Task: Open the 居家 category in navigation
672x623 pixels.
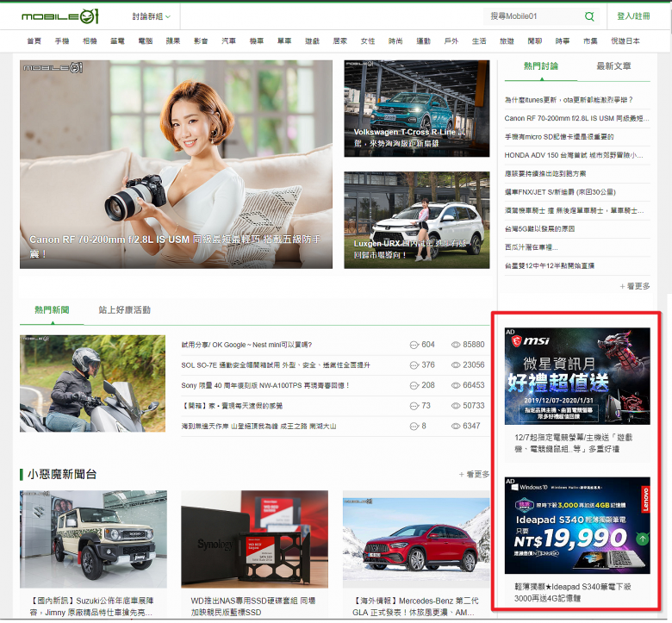Action: point(339,41)
